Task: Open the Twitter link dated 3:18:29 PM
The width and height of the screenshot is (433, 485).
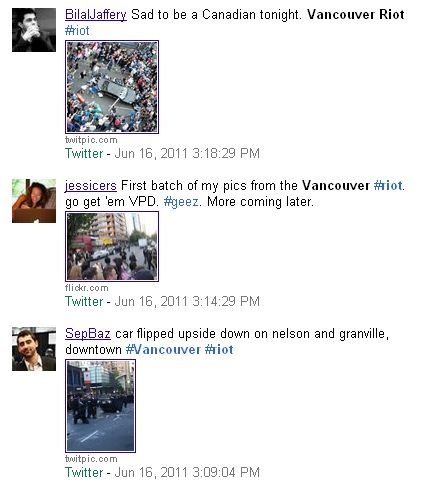Action: 84,154
